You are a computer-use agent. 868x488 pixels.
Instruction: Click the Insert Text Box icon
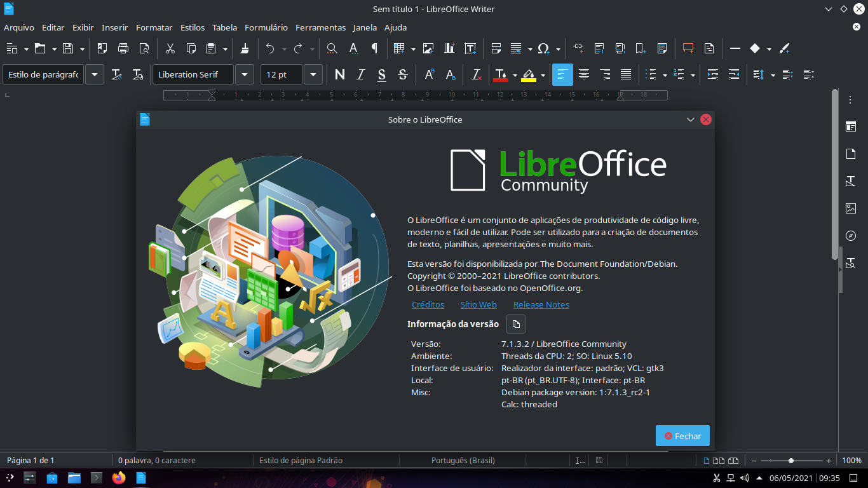pos(470,48)
